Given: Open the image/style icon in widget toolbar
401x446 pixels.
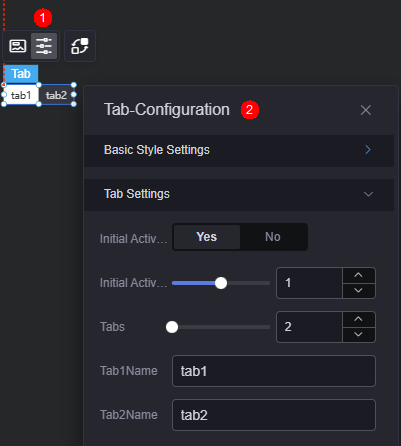Looking at the screenshot, I should tap(18, 46).
